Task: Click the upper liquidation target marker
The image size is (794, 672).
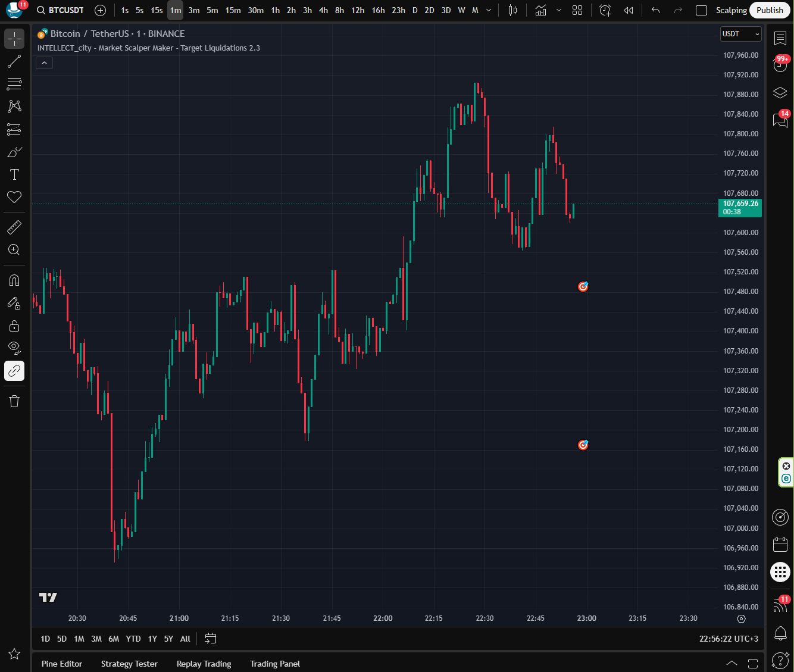Action: tap(583, 287)
